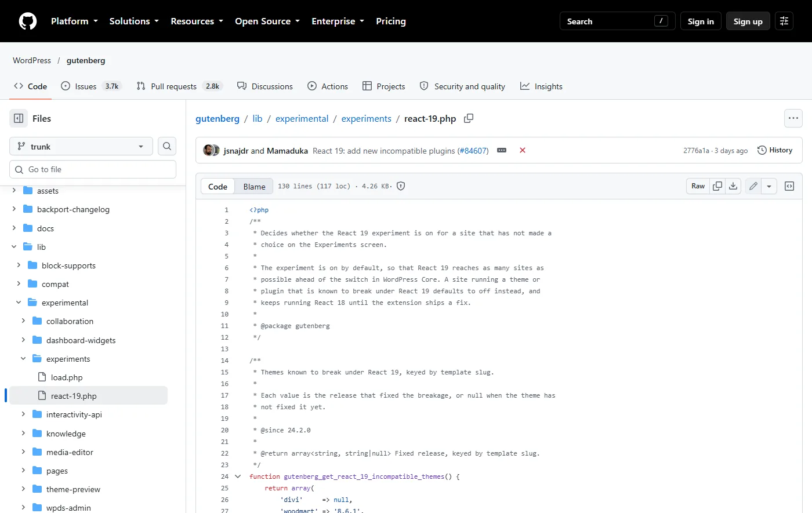This screenshot has height=513, width=812.
Task: Click the shield icon next to file size
Action: (x=401, y=186)
